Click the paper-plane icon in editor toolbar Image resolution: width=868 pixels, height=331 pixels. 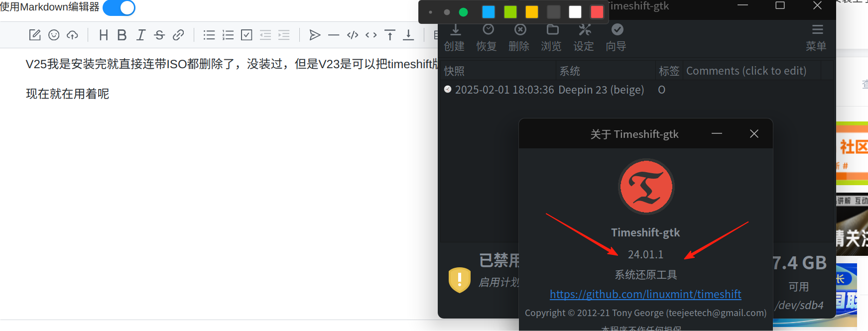pos(315,35)
